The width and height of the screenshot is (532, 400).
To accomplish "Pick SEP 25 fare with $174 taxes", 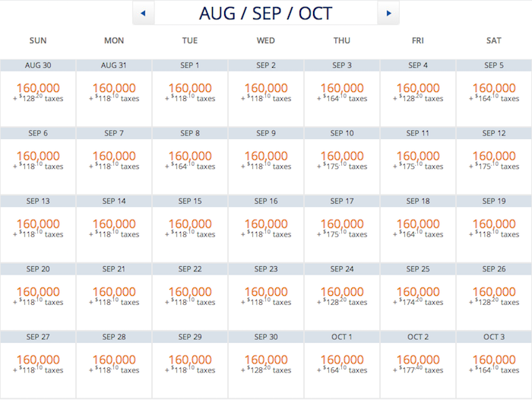I will 418,297.
